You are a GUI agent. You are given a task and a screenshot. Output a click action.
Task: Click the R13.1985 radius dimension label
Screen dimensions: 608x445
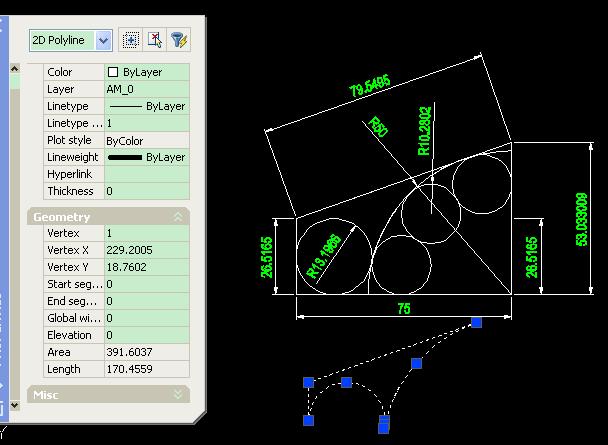[324, 256]
